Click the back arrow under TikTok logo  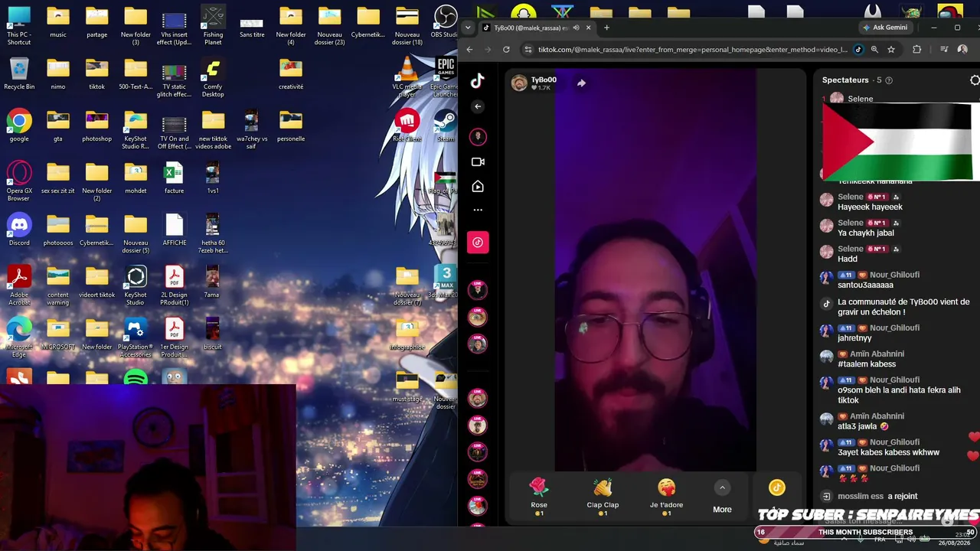pyautogui.click(x=478, y=106)
